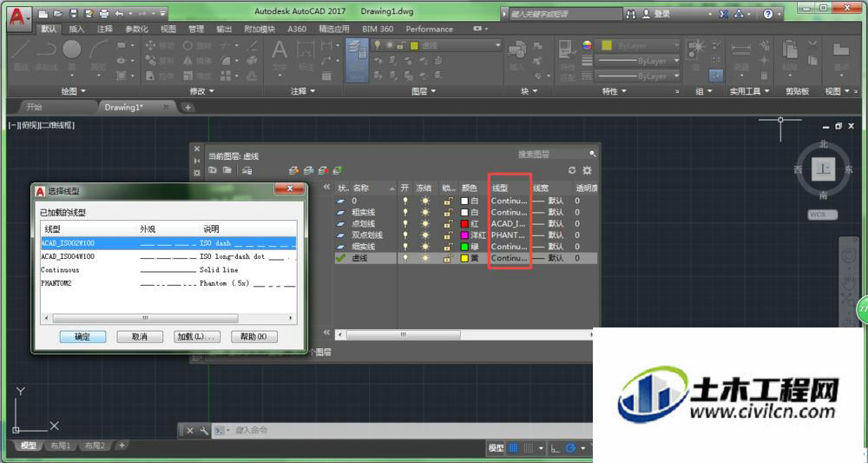Open layer manager settings gear icon
The width and height of the screenshot is (868, 463).
[x=588, y=170]
